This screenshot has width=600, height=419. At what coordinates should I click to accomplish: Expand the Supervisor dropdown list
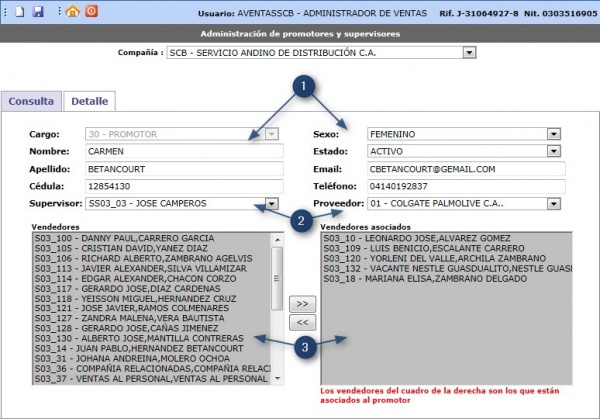coord(271,204)
